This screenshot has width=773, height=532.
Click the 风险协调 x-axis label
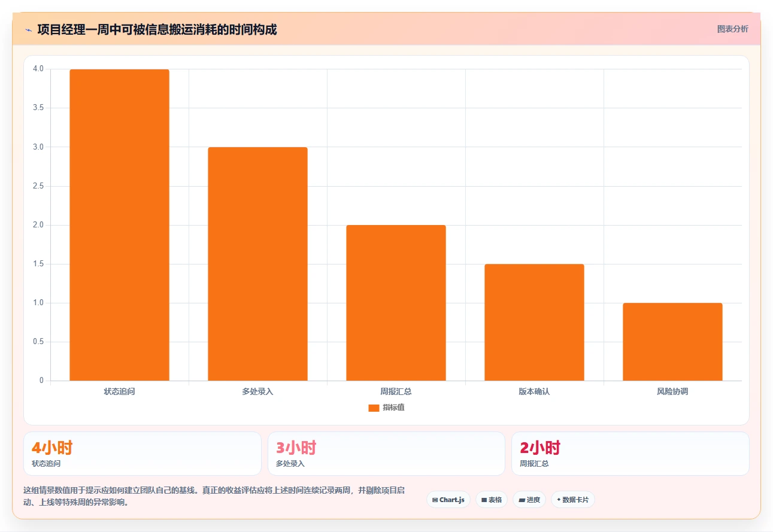coord(672,392)
